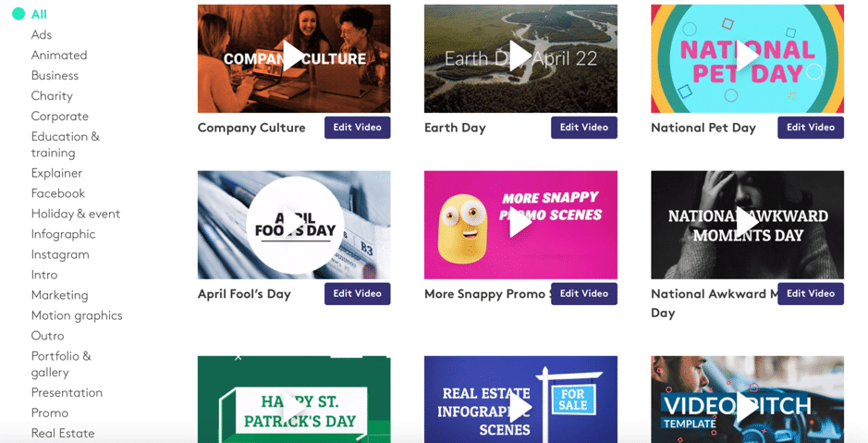Play the Happy St. Patrick's Day video

click(x=293, y=409)
